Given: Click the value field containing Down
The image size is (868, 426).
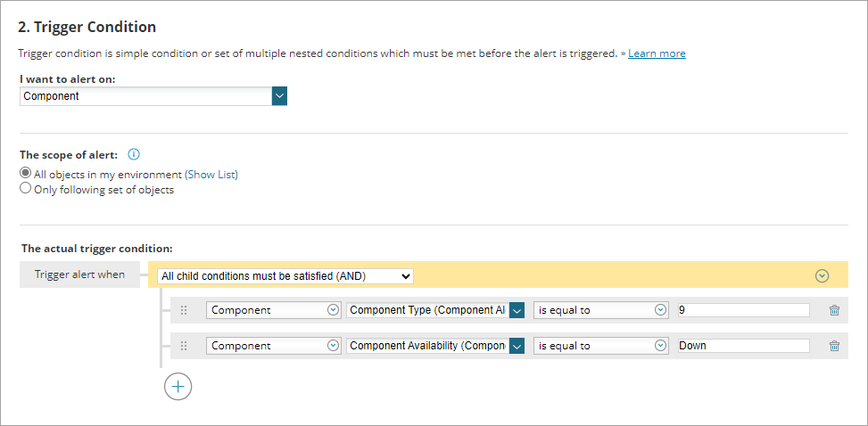Looking at the screenshot, I should (x=743, y=346).
